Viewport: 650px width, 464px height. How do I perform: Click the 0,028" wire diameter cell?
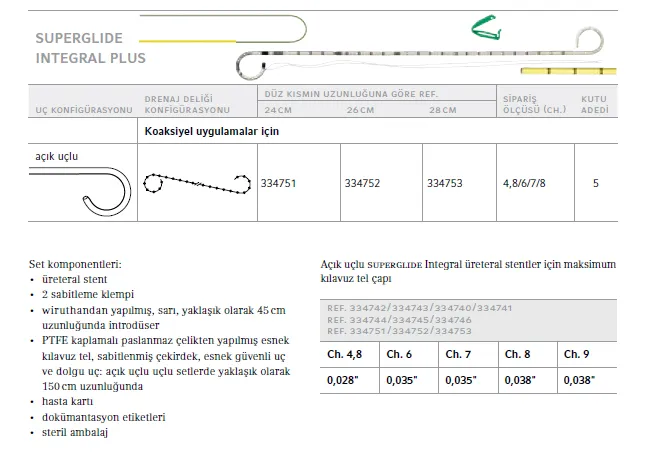coord(342,381)
